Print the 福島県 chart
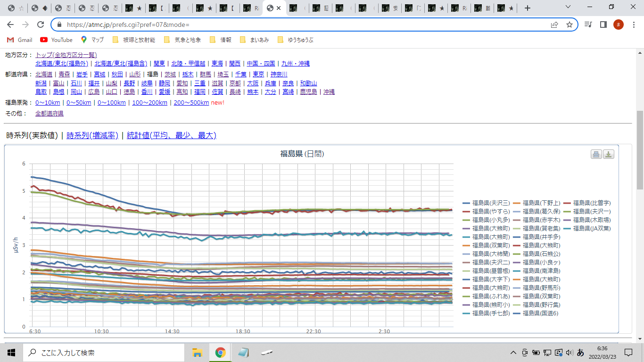644x362 pixels. [x=596, y=154]
